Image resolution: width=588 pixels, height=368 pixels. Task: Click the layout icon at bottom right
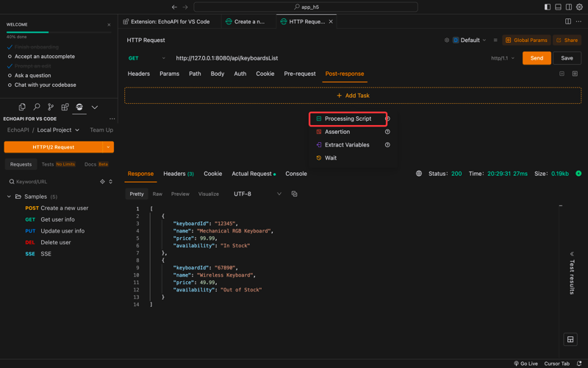point(570,339)
